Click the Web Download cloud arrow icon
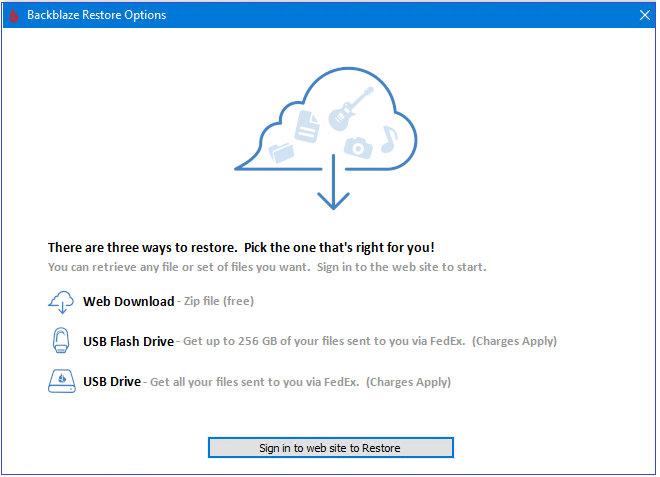Image resolution: width=660 pixels, height=477 pixels. click(x=61, y=302)
